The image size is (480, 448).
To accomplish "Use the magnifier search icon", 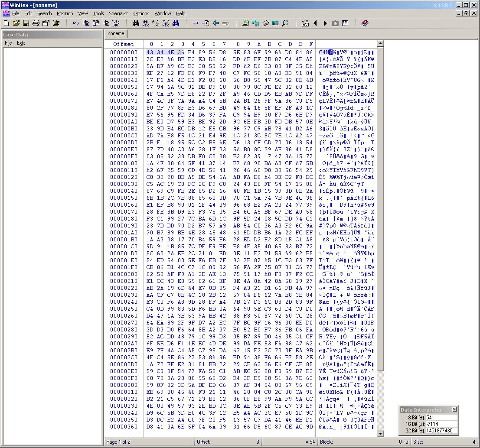I will pyautogui.click(x=284, y=23).
